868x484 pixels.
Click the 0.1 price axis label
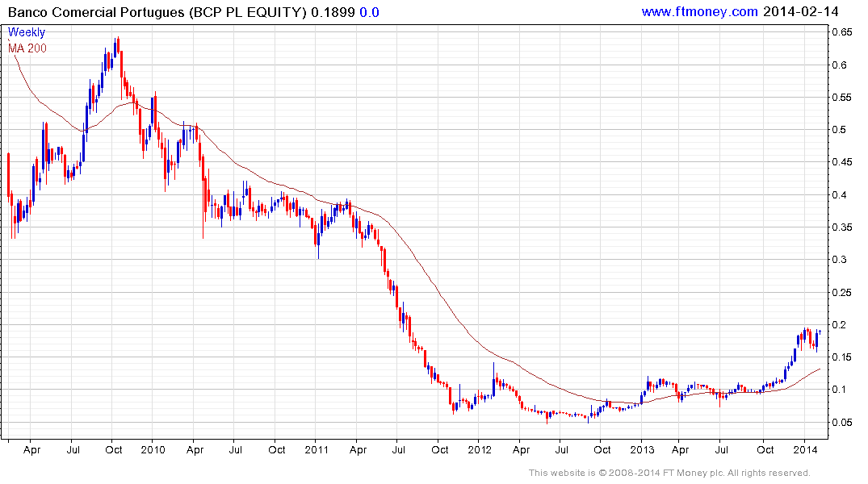point(839,390)
